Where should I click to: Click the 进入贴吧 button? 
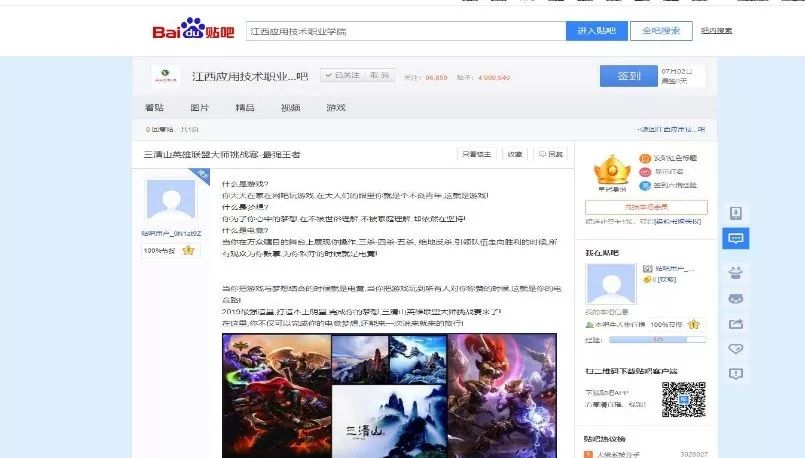point(597,31)
